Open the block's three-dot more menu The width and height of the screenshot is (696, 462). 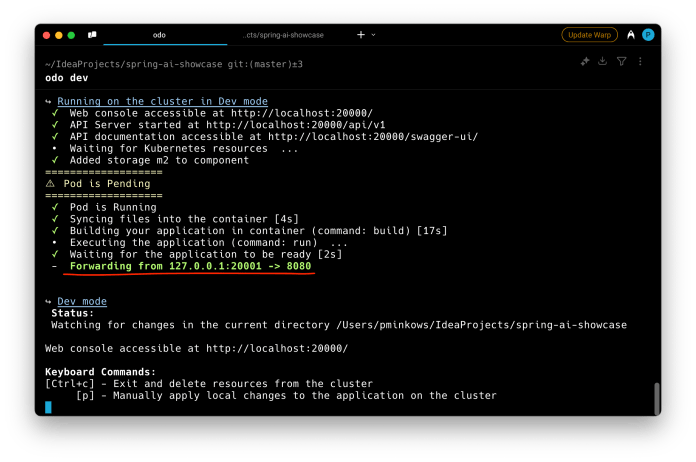click(x=640, y=62)
